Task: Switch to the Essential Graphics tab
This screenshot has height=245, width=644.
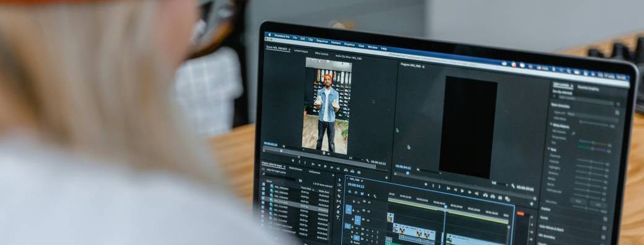Action: coord(588,87)
